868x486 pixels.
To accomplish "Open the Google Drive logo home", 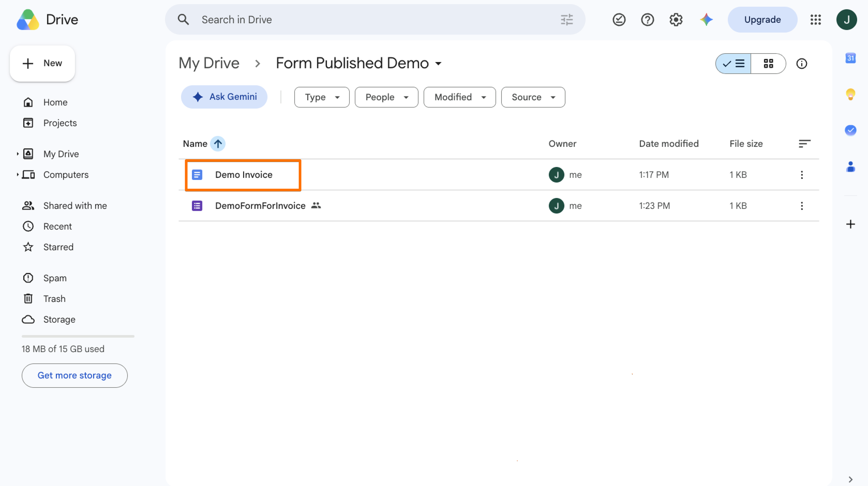I will click(47, 20).
